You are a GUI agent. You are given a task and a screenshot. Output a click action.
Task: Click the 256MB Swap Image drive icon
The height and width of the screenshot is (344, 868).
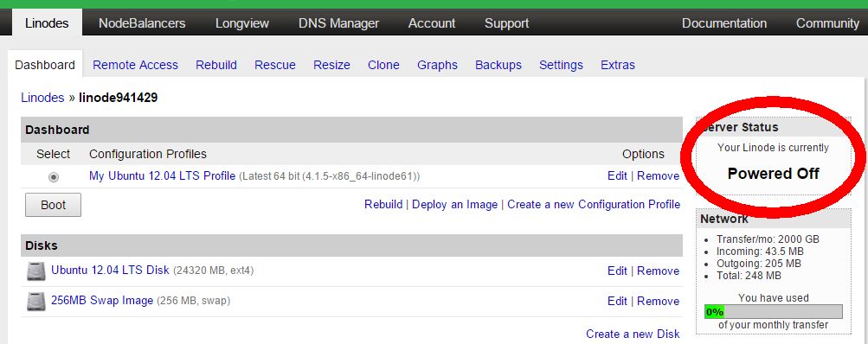(36, 301)
